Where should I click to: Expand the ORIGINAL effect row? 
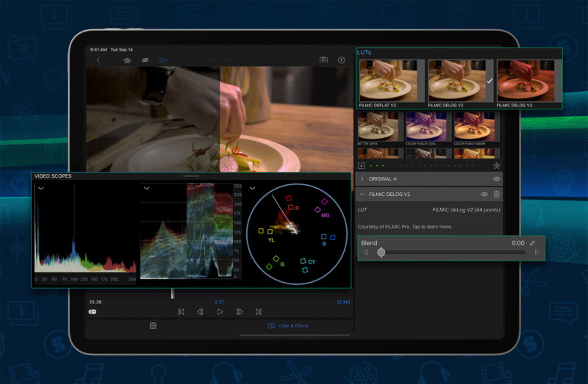pyautogui.click(x=362, y=178)
